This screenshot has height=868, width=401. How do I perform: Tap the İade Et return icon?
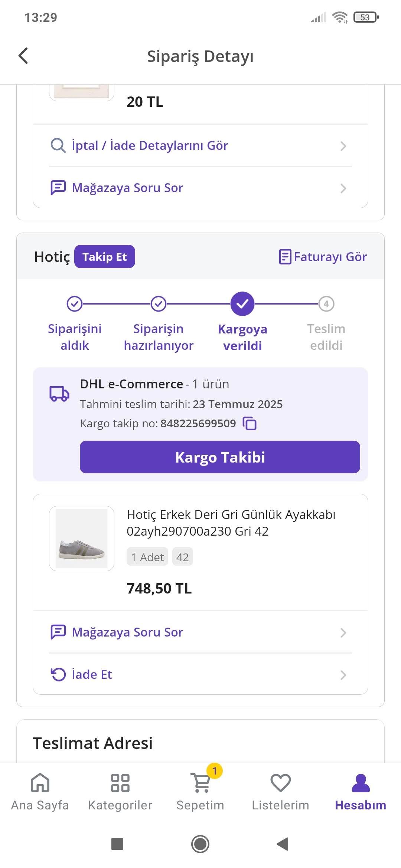pos(58,674)
